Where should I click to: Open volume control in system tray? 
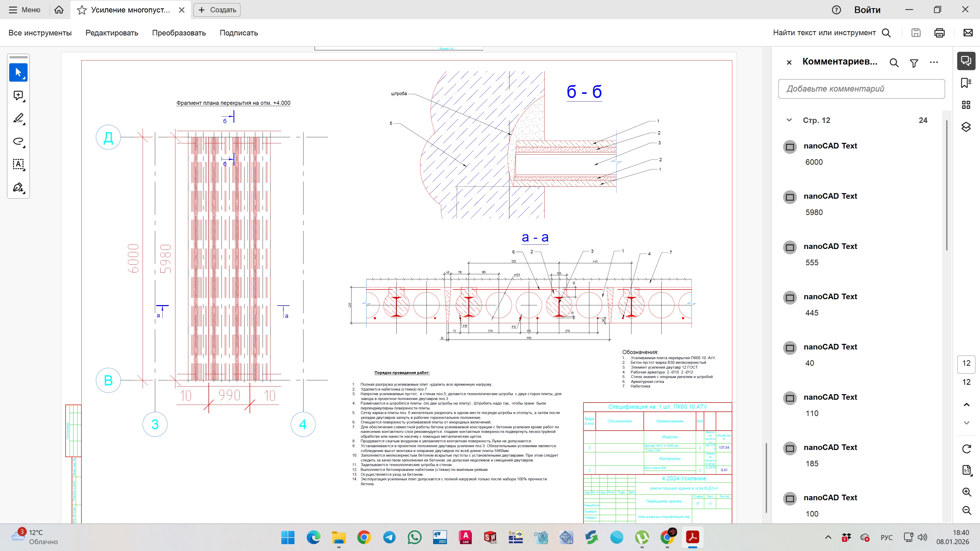pyautogui.click(x=923, y=537)
